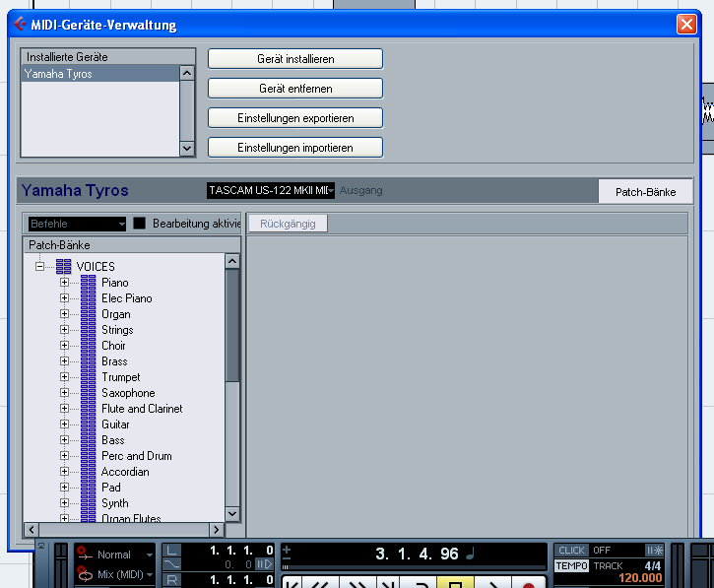Open the Normal record mode dropdown arrow
Viewport: 714px width, 588px height.
coord(150,555)
